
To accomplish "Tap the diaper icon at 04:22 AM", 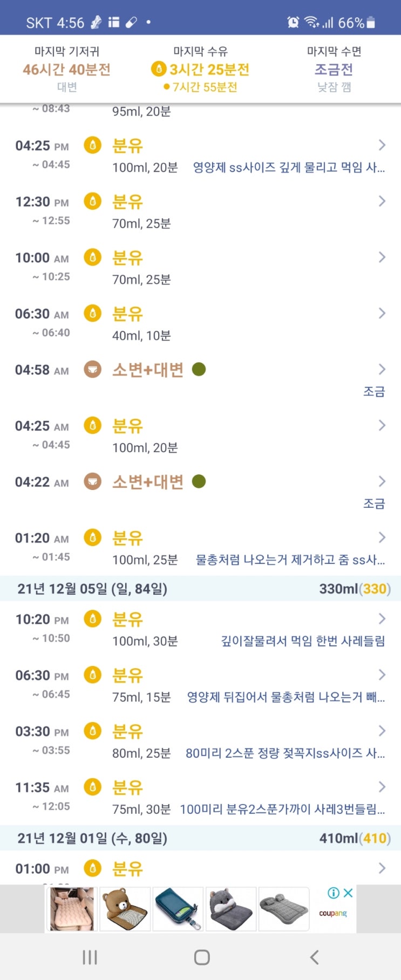I will (93, 481).
